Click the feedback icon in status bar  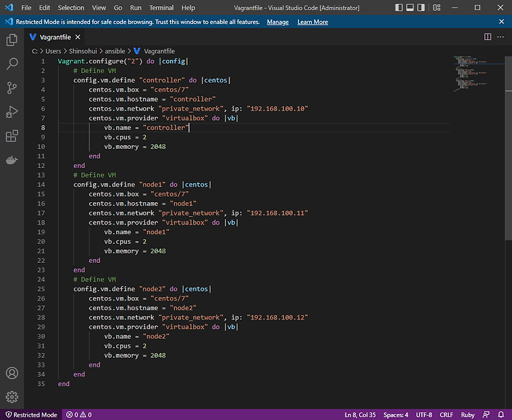(486, 415)
